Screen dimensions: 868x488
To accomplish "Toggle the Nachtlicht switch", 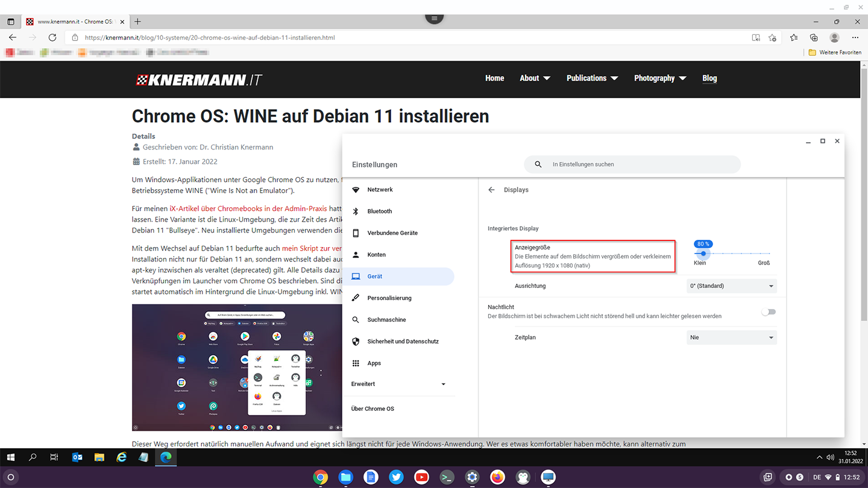I will [769, 312].
